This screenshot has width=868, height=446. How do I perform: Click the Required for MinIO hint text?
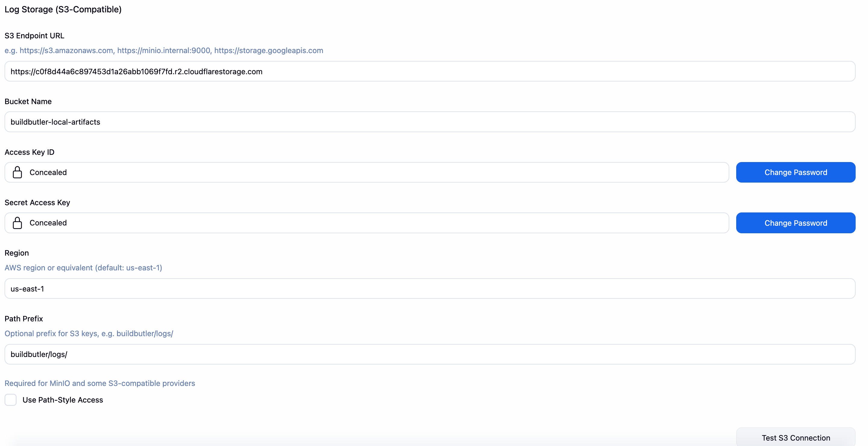(x=100, y=383)
